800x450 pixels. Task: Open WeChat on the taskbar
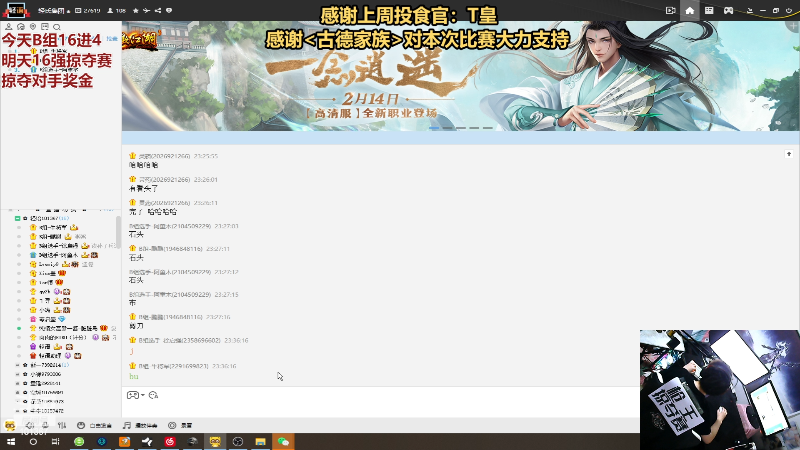point(283,441)
